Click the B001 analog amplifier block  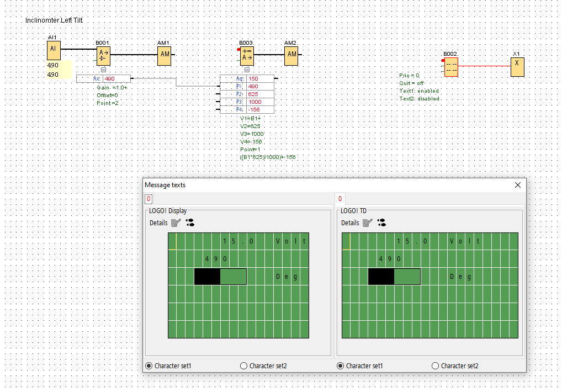click(103, 56)
